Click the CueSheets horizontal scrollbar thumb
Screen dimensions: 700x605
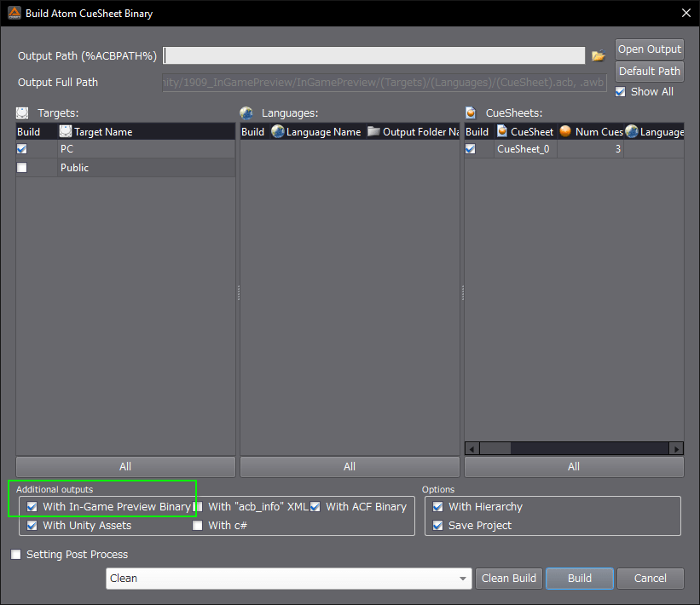tap(495, 448)
